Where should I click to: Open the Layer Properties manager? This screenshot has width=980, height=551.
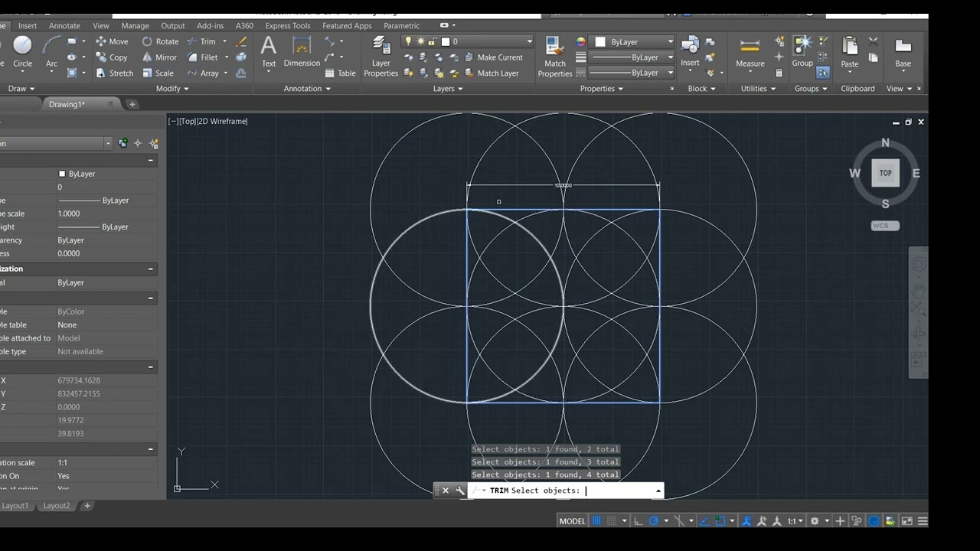[381, 57]
